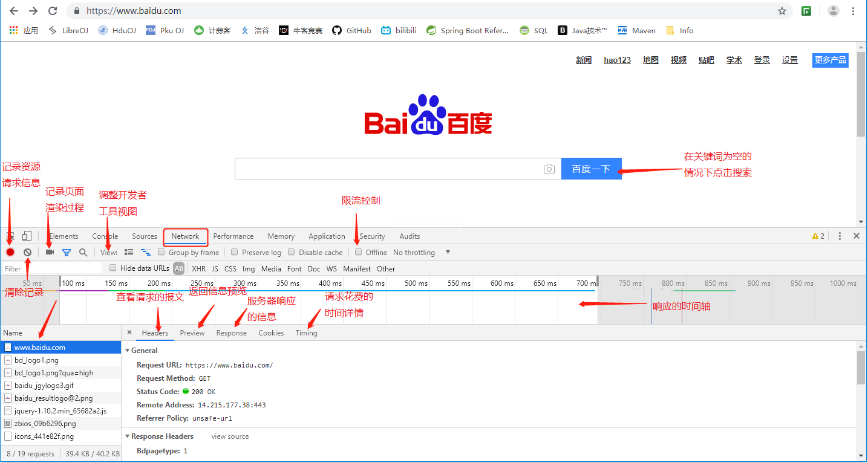868x463 pixels.
Task: Open the hao123 link
Action: click(617, 60)
